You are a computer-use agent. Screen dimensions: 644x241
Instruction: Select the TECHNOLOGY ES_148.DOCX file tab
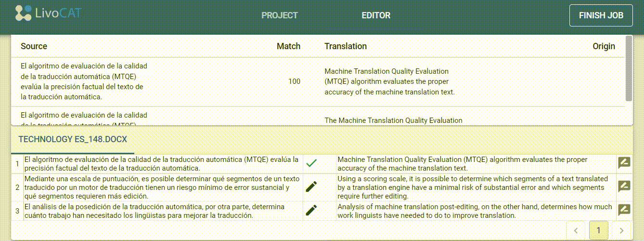(73, 139)
